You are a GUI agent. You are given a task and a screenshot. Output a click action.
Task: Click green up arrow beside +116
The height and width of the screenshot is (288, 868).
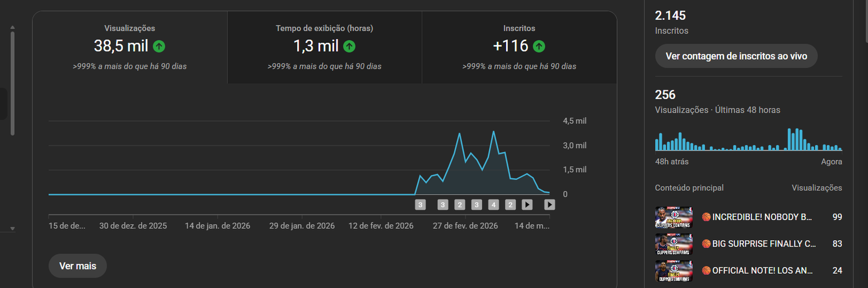(x=539, y=47)
